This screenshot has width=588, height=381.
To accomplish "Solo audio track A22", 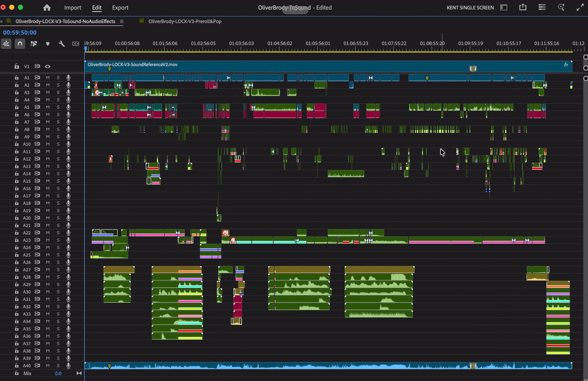I will tap(58, 233).
